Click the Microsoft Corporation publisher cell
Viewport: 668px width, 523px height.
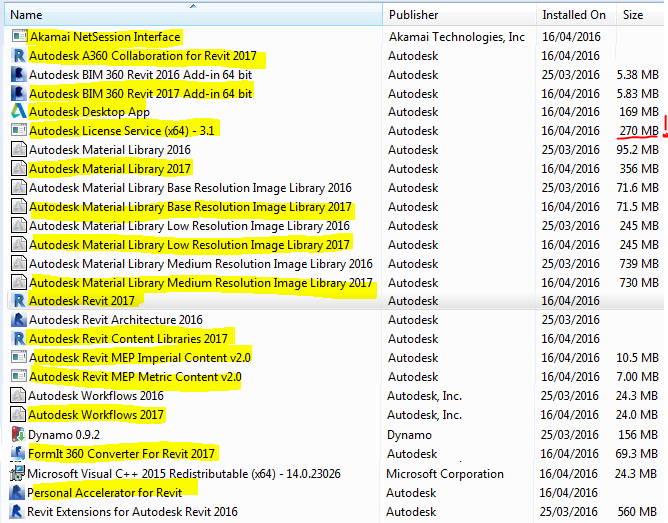445,474
